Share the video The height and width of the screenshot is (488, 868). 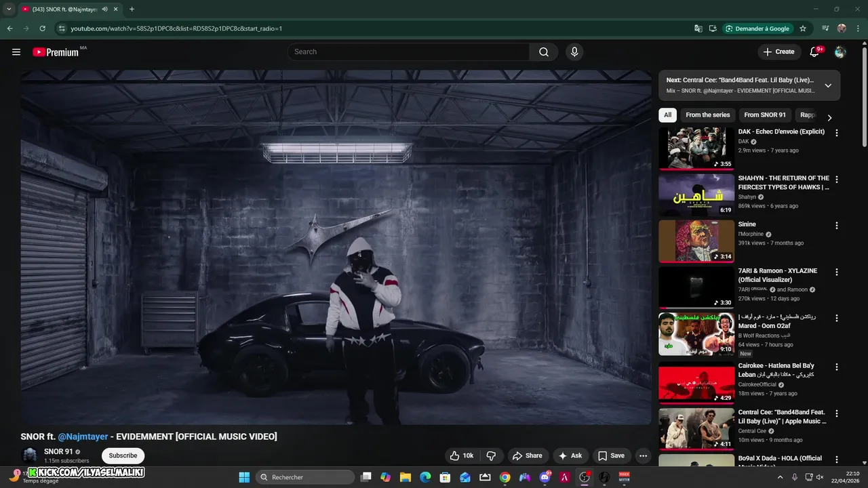pos(527,455)
